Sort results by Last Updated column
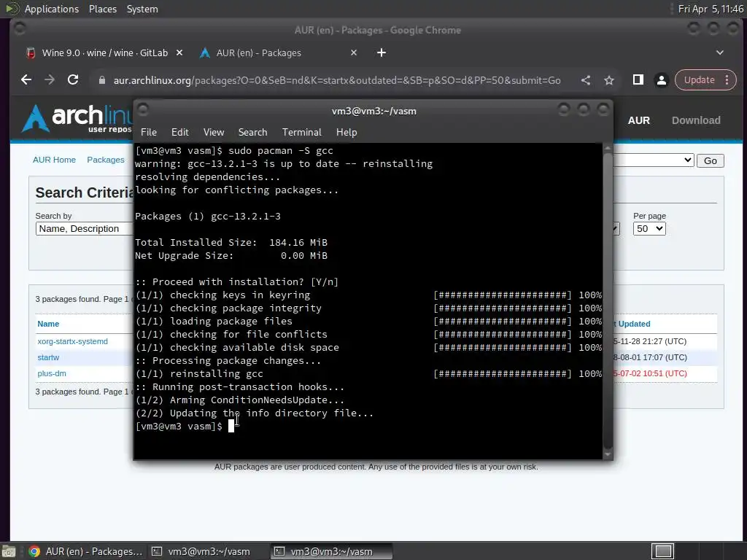The image size is (747, 560). (632, 324)
